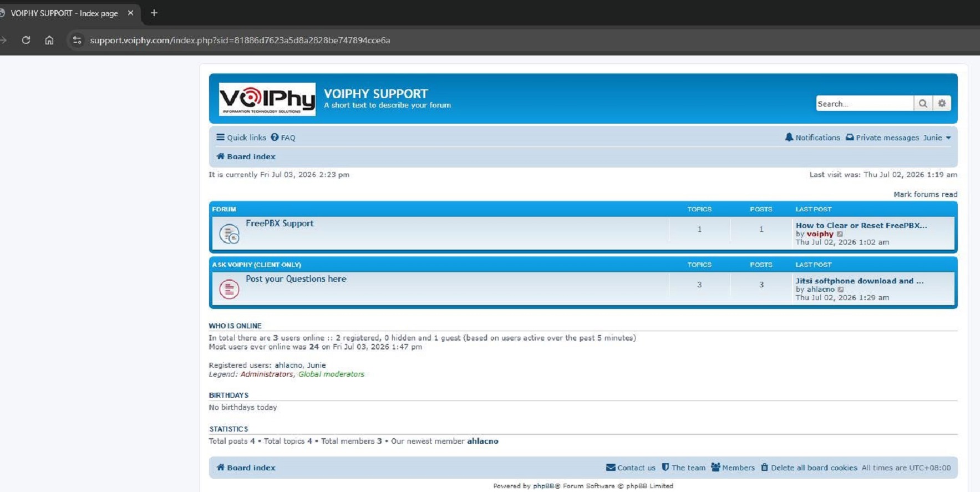980x492 pixels.
Task: Close the VOIPHY SUPPORT browser tab
Action: (130, 13)
